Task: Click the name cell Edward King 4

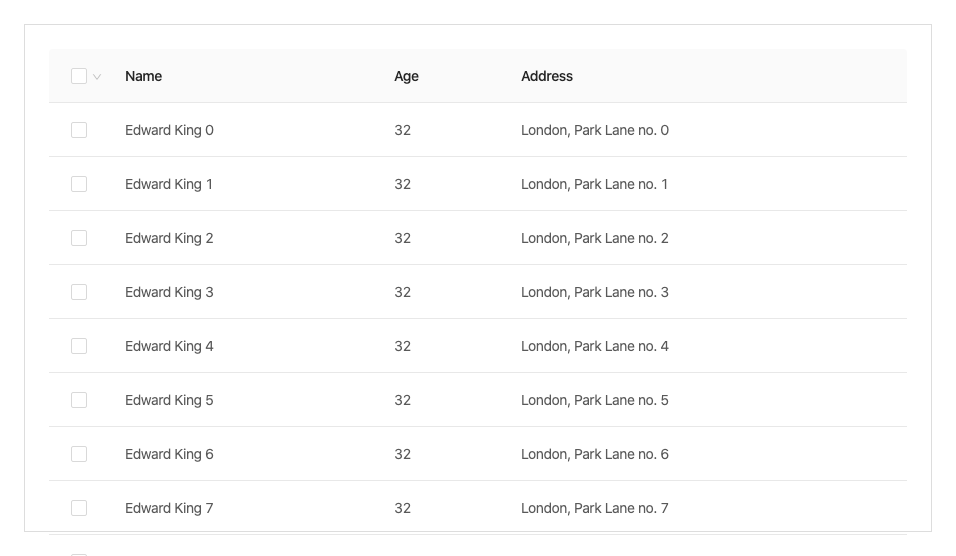Action: 169,346
